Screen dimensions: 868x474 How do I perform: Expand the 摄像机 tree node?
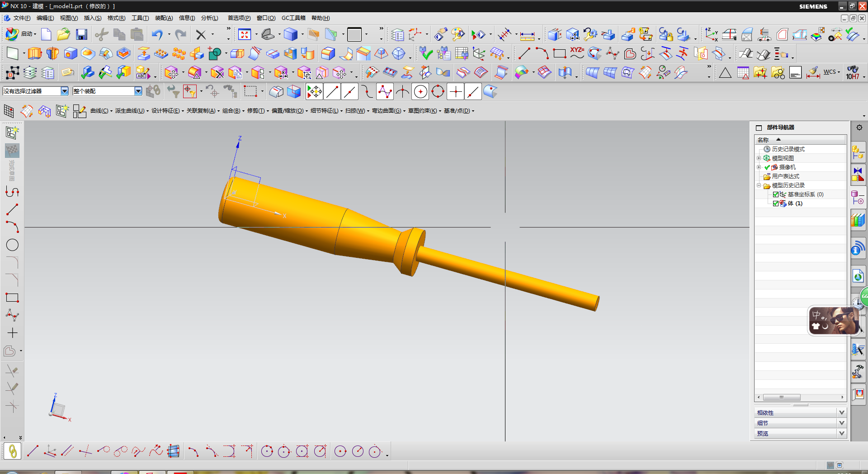point(759,167)
